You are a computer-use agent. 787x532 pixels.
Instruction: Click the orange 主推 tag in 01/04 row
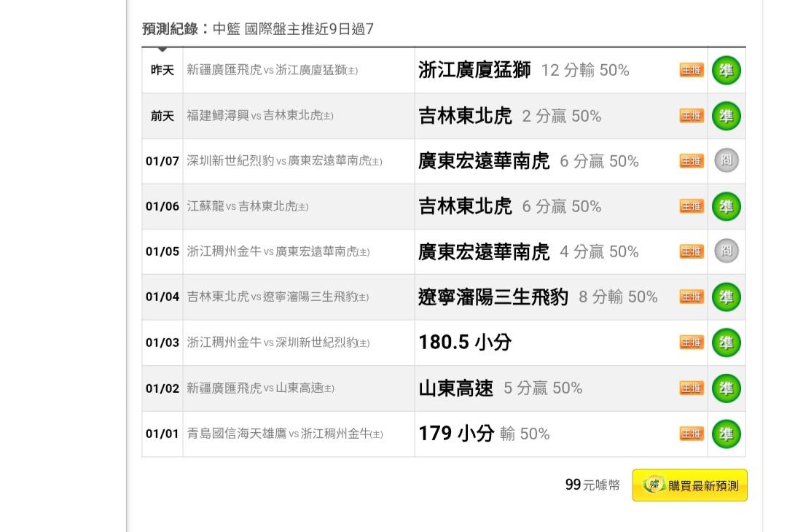[692, 297]
